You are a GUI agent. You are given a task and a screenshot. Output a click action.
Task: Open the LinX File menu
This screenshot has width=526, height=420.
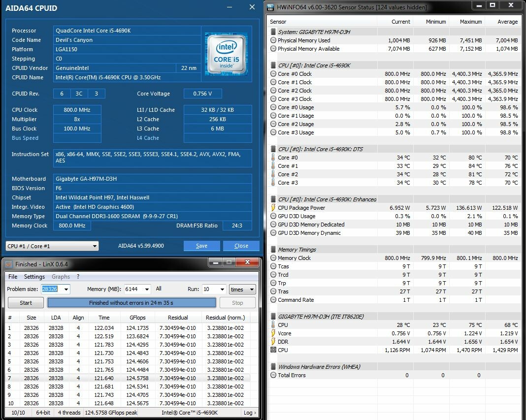point(13,276)
